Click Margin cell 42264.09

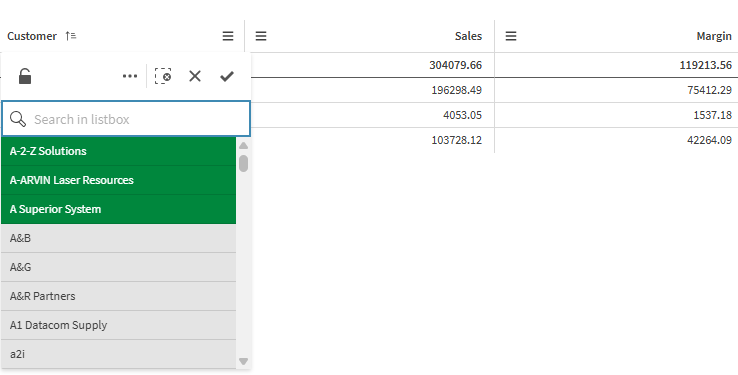click(709, 140)
